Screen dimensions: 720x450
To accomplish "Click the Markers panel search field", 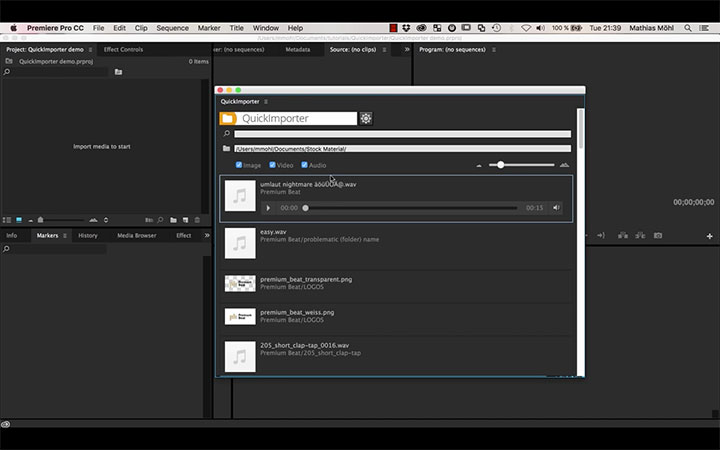I will pyautogui.click(x=59, y=249).
